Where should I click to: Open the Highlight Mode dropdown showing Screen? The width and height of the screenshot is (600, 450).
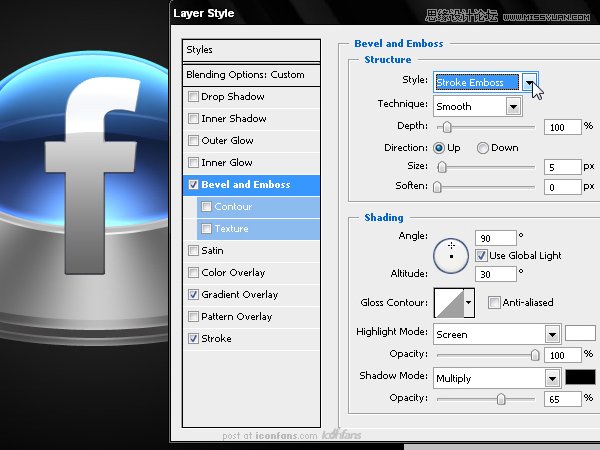pos(497,334)
